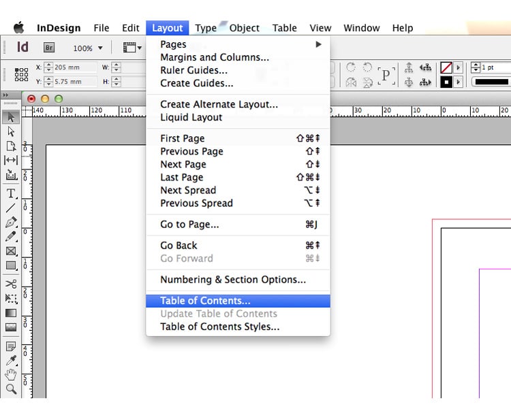The height and width of the screenshot is (420, 511).
Task: Click Select Container icon
Action: [409, 67]
